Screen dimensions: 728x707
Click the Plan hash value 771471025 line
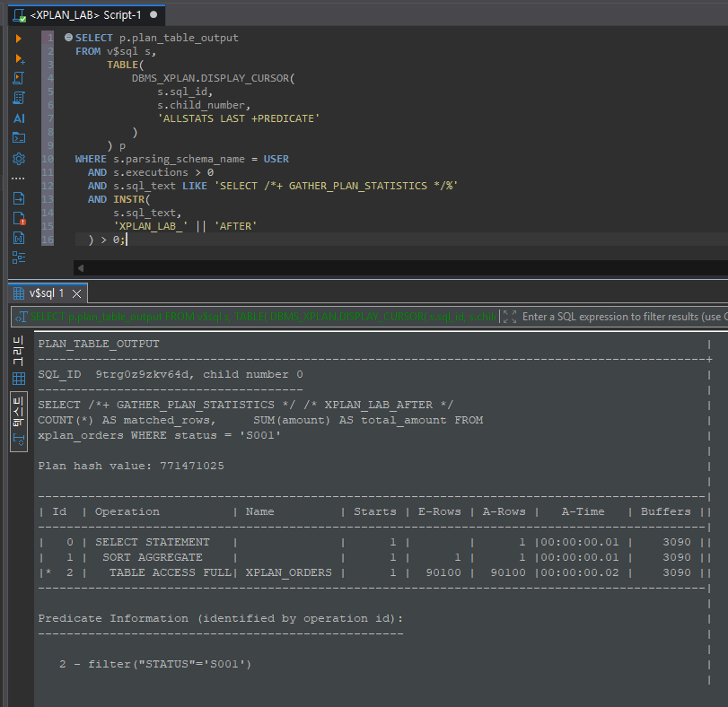pyautogui.click(x=131, y=466)
